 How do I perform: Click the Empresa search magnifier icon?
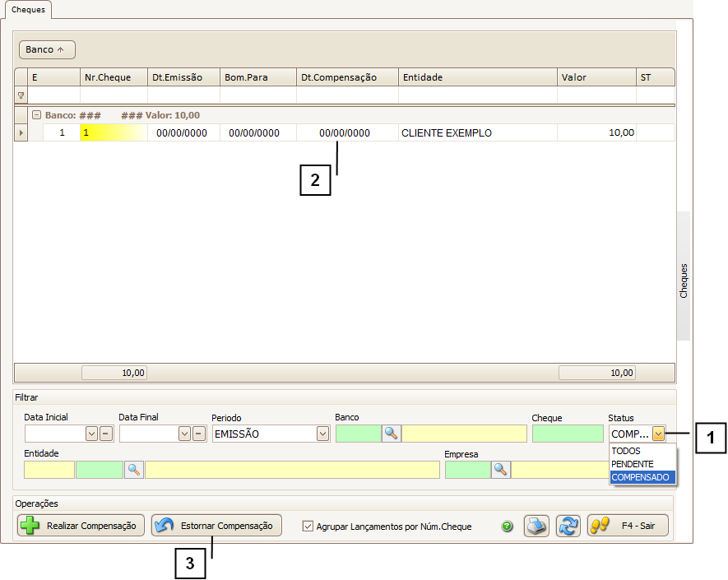[500, 469]
